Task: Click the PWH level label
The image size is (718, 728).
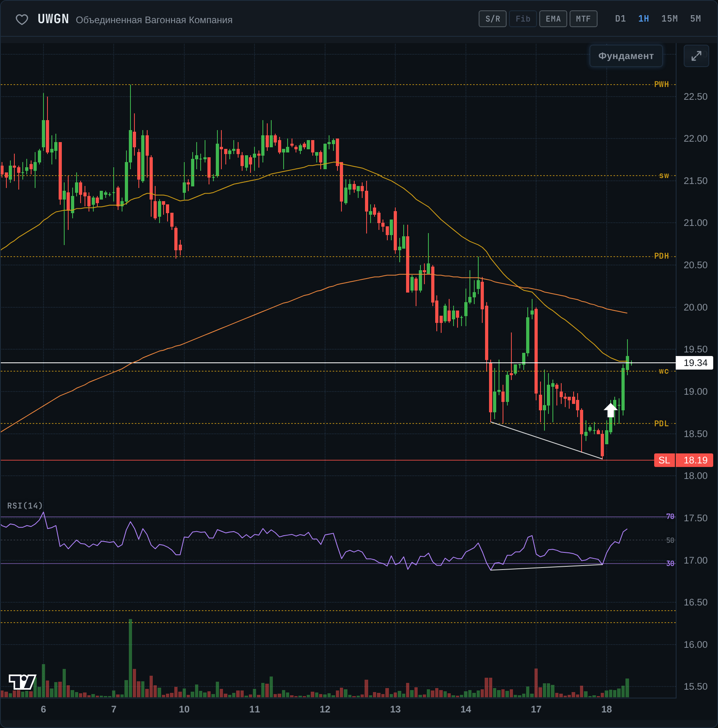Action: (x=662, y=84)
